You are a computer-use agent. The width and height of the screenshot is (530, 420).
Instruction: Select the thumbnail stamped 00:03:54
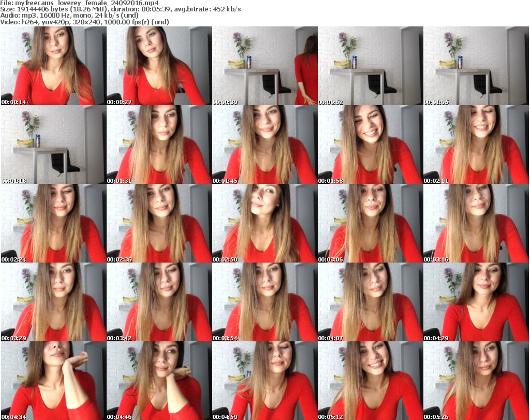point(264,302)
